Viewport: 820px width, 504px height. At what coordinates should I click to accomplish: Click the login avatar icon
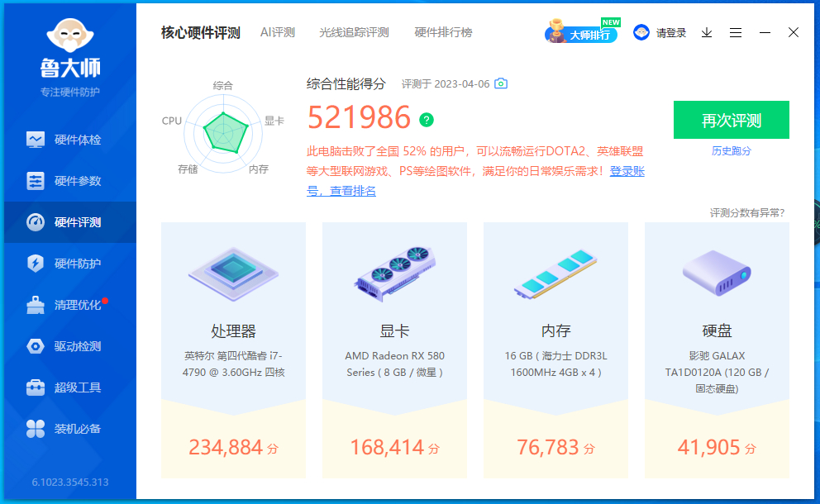tap(641, 32)
